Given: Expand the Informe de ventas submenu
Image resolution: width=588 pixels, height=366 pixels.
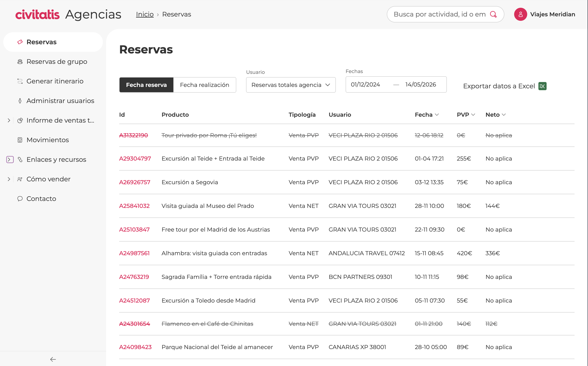Looking at the screenshot, I should [x=9, y=120].
